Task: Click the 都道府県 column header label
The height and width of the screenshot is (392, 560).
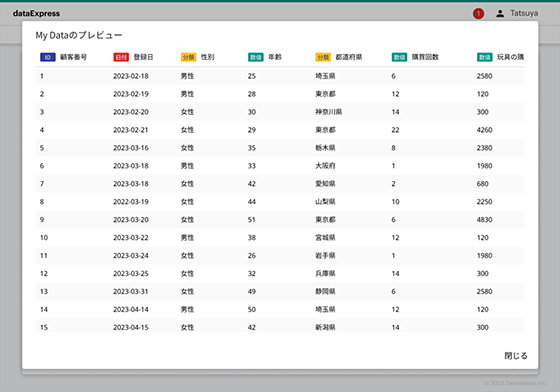Action: [349, 57]
